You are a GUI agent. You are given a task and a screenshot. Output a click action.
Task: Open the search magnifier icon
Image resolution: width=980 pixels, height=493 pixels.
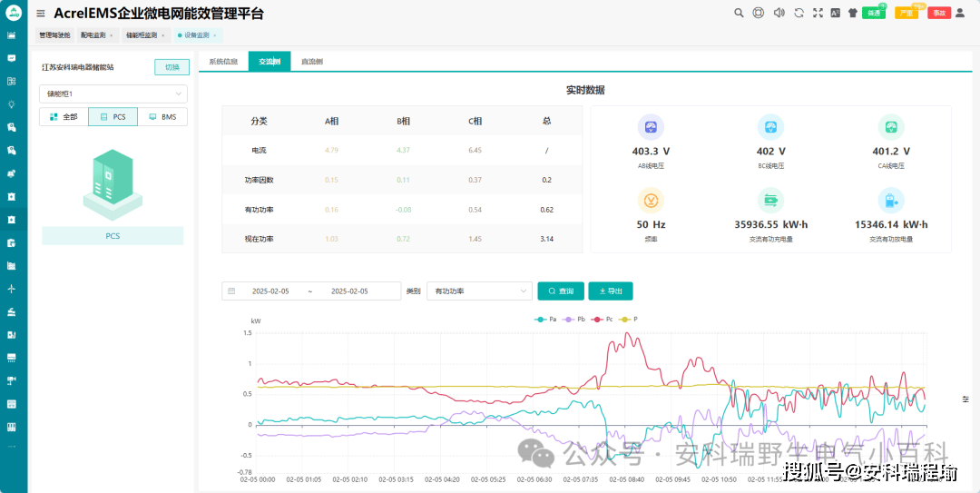click(x=739, y=13)
